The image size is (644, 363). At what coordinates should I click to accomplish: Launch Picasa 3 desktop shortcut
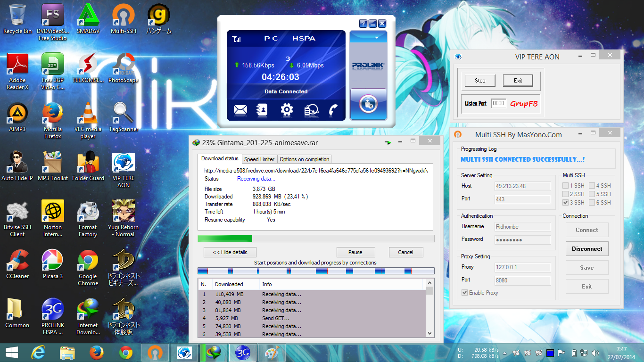click(x=53, y=264)
